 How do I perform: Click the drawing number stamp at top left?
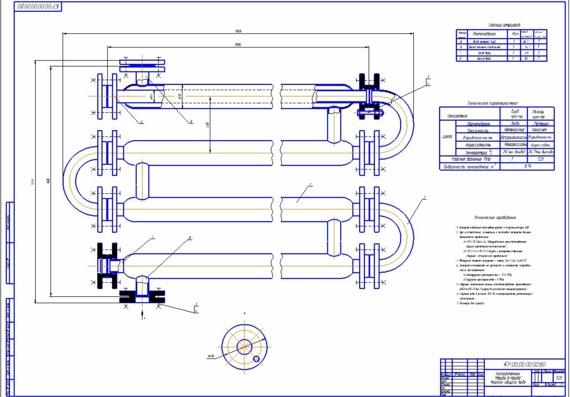[x=38, y=7]
